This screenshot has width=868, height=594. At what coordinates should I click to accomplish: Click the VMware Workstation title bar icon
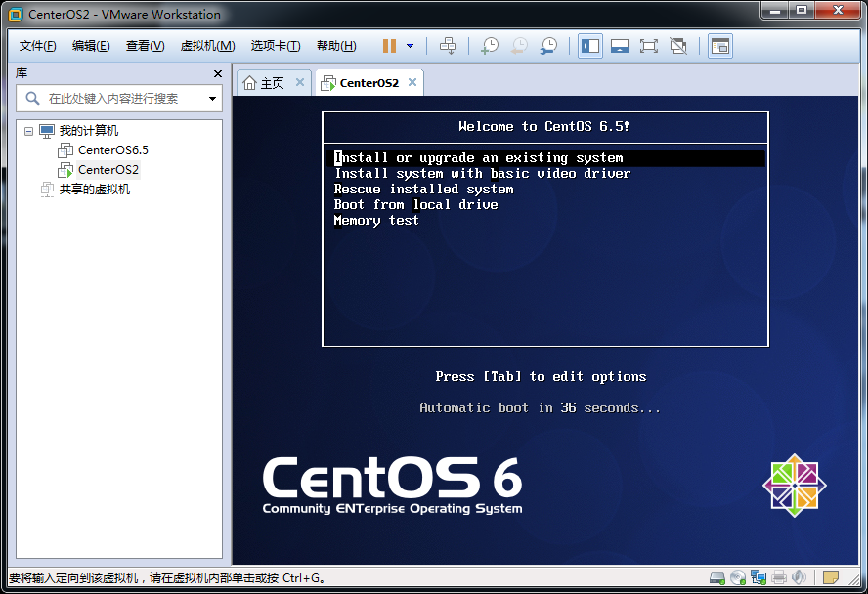(16, 15)
